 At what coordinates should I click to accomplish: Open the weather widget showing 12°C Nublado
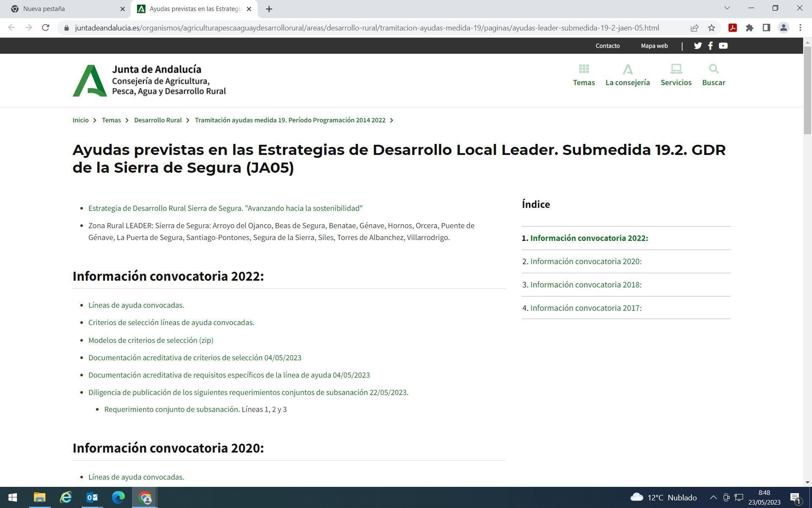coord(663,497)
